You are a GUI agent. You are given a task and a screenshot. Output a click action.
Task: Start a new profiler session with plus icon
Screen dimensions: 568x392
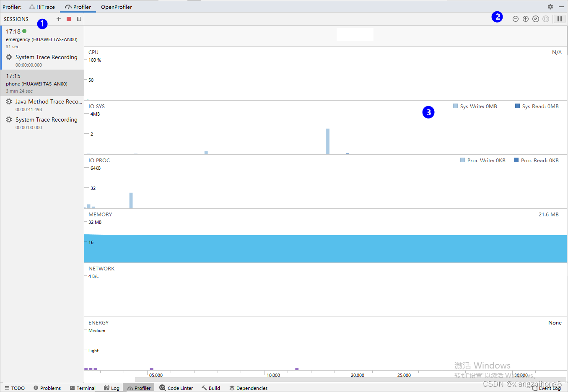[58, 19]
